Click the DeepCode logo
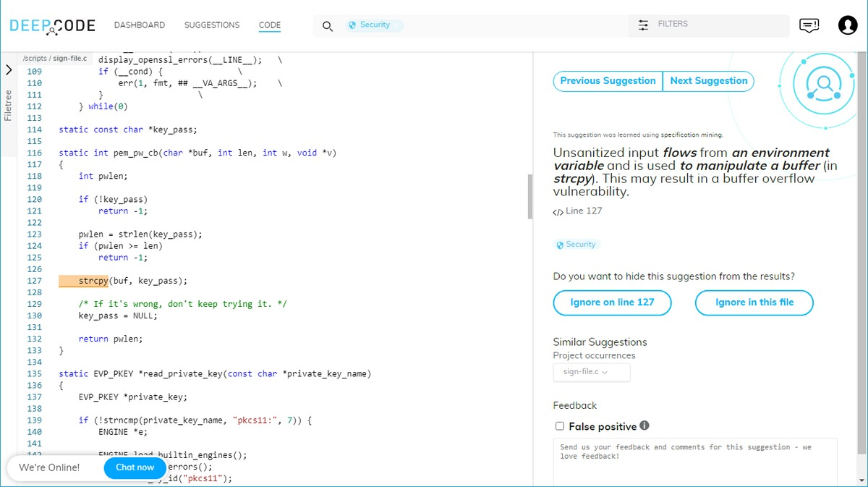Viewport: 868px width, 487px height. pyautogui.click(x=52, y=26)
